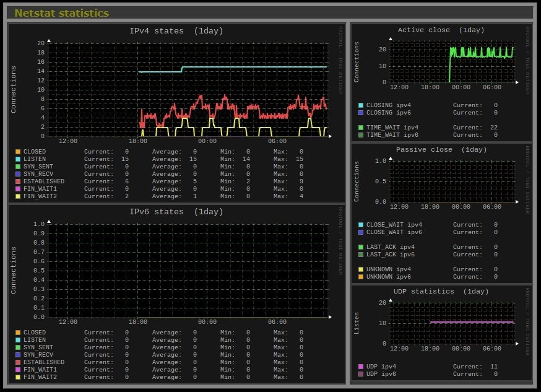
Task: Select the CLOSE_WAIT ipv4 legend swatch
Action: point(361,225)
